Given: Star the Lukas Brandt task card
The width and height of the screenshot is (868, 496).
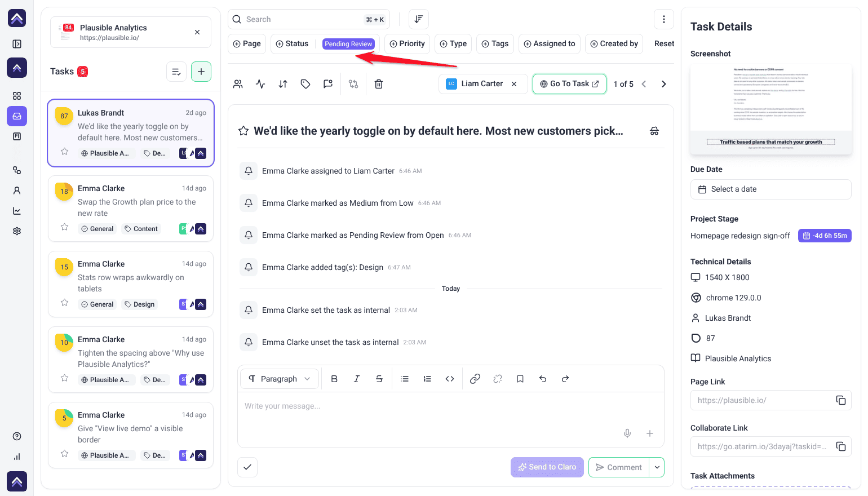Looking at the screenshot, I should (x=64, y=152).
